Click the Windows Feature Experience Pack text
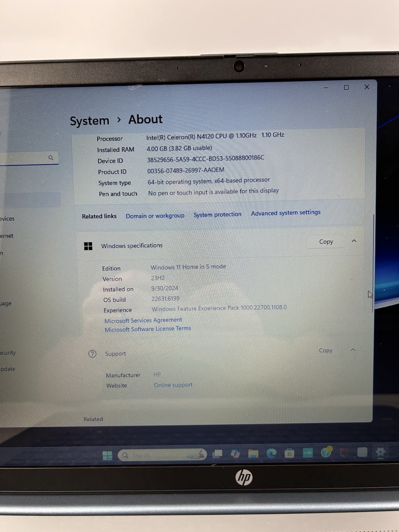Screen dimensions: 399x532 tap(219, 308)
